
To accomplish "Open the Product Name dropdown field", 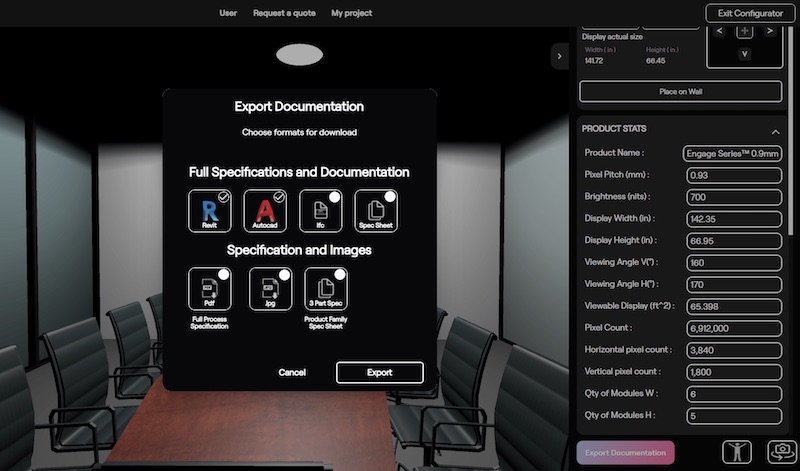I will click(x=733, y=153).
